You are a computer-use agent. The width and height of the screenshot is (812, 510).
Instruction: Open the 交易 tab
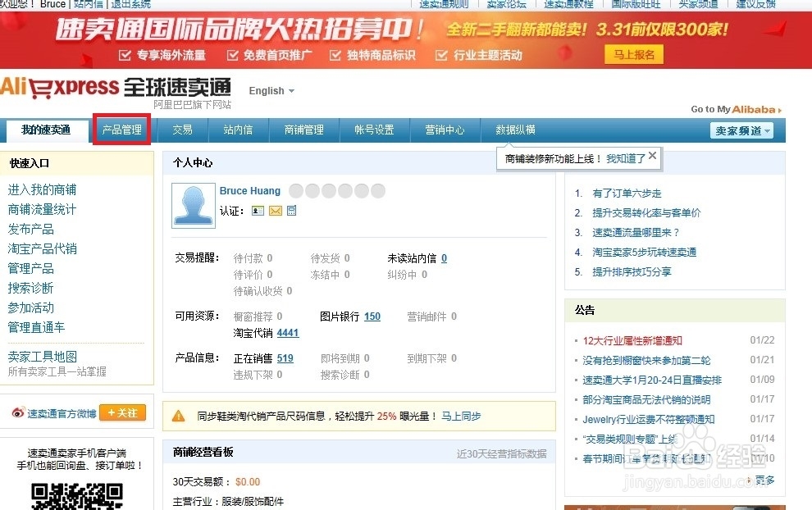coord(182,130)
